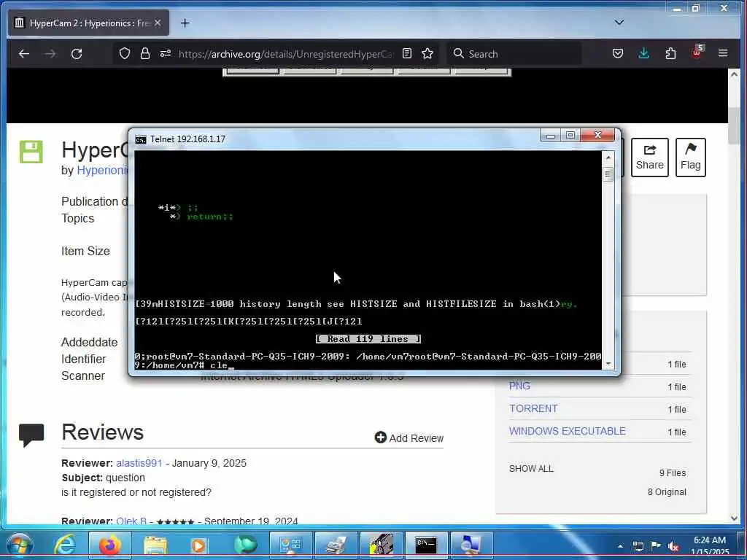The width and height of the screenshot is (747, 560).
Task: Select the HyperCam 2 : Hyperionics tab
Action: click(x=88, y=23)
